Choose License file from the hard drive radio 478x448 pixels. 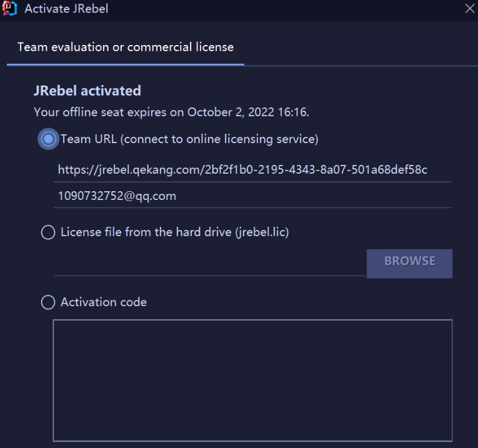tap(48, 232)
